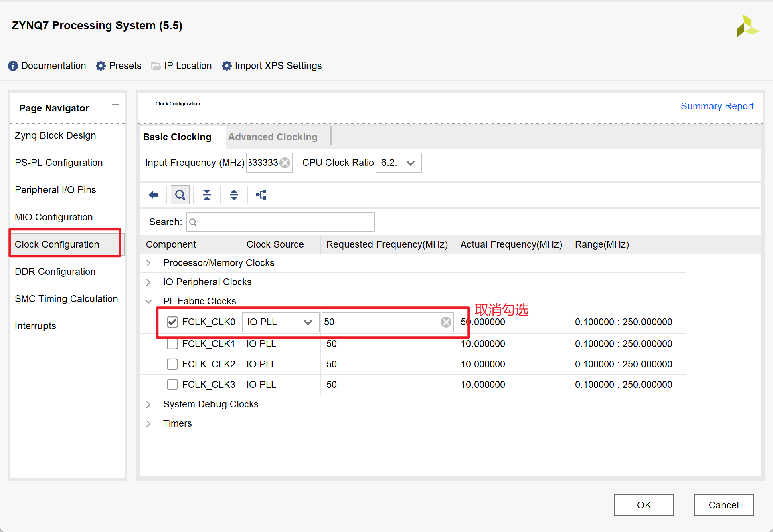Screen dimensions: 773x532
Task: Click FCLK_CLK1 clock source IO PLL
Action: pos(261,344)
